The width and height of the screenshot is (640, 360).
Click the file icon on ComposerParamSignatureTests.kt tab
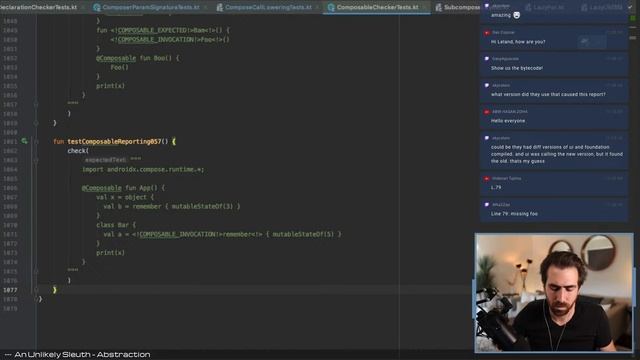[97, 7]
